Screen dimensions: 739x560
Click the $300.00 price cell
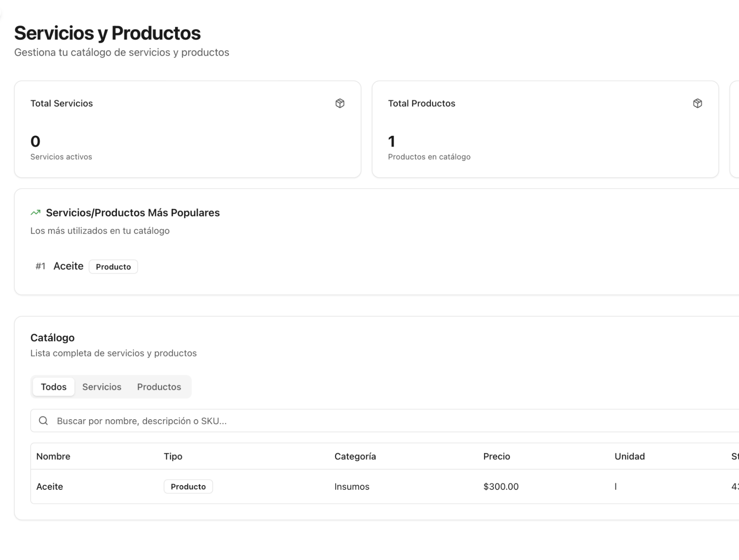pyautogui.click(x=501, y=487)
